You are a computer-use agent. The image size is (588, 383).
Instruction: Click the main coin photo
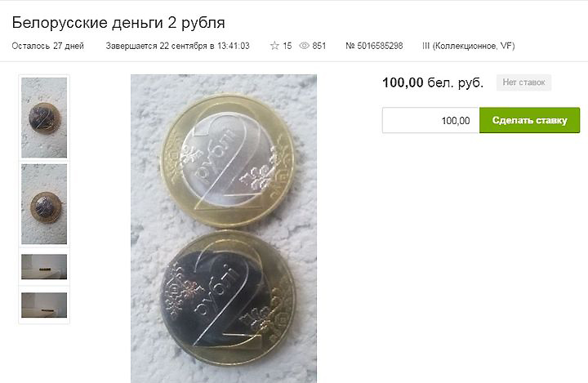[x=224, y=229]
